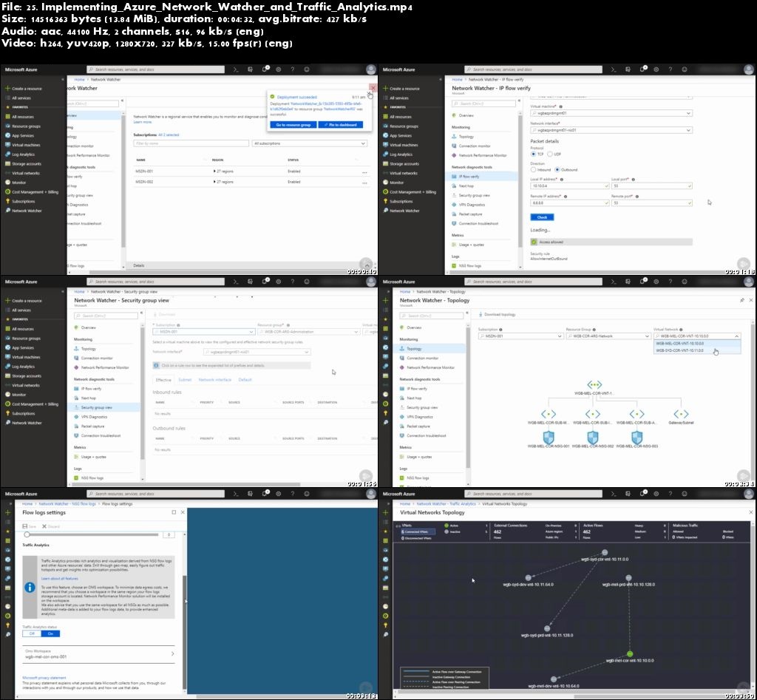Open notifications bell in the IP flow verify frame

click(x=642, y=69)
